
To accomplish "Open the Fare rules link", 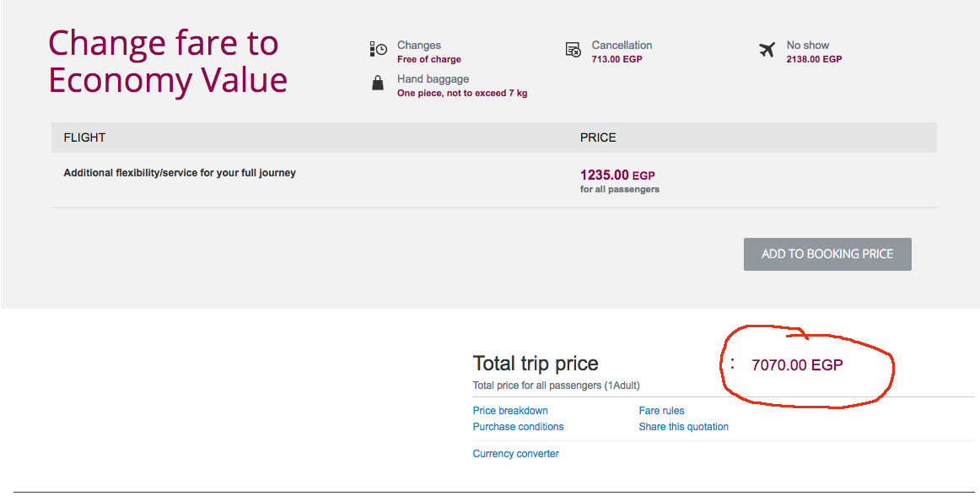I will [661, 410].
